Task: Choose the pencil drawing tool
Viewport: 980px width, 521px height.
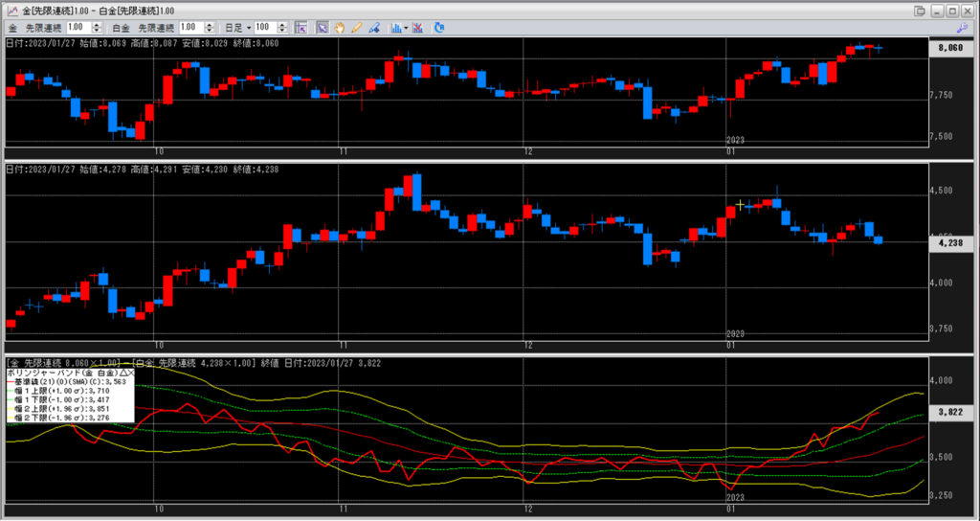Action: (x=356, y=28)
